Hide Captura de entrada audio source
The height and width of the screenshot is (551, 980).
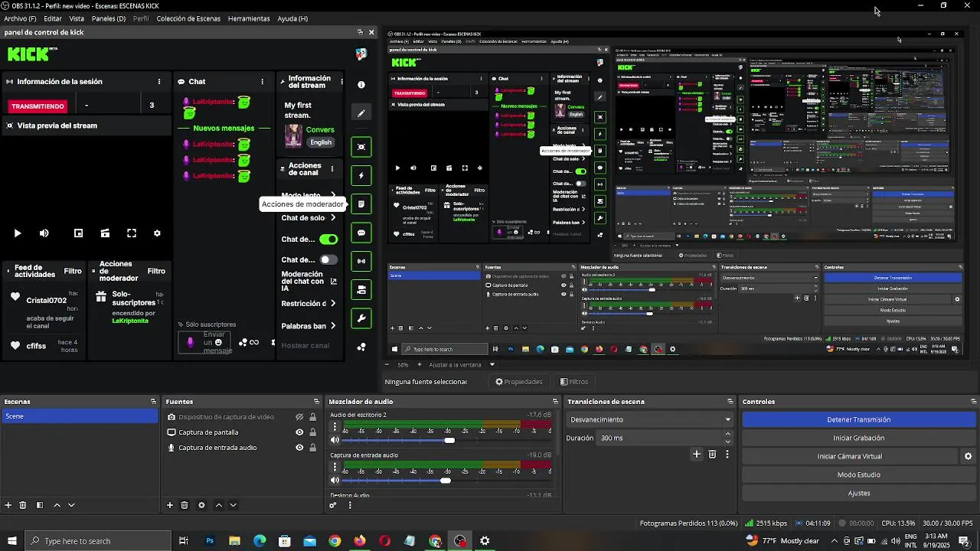299,448
